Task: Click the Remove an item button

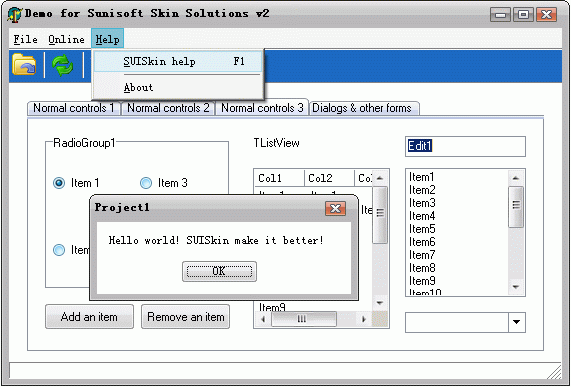Action: point(185,317)
